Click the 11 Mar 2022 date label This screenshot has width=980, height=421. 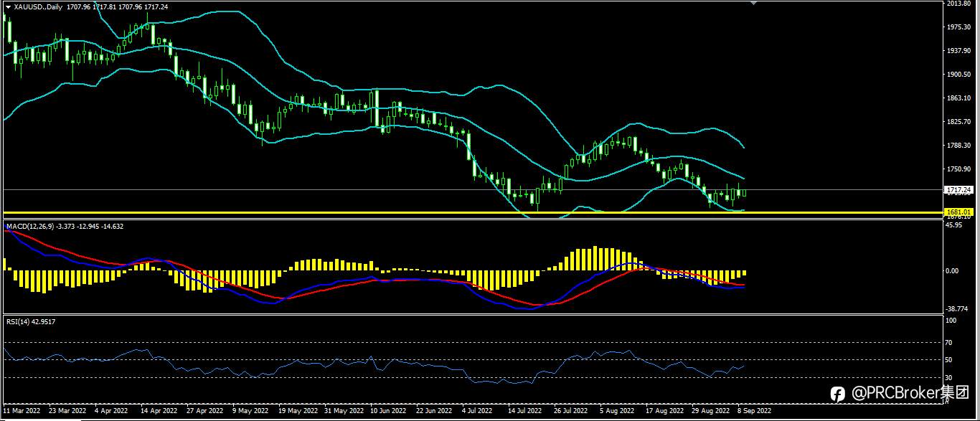[x=22, y=412]
